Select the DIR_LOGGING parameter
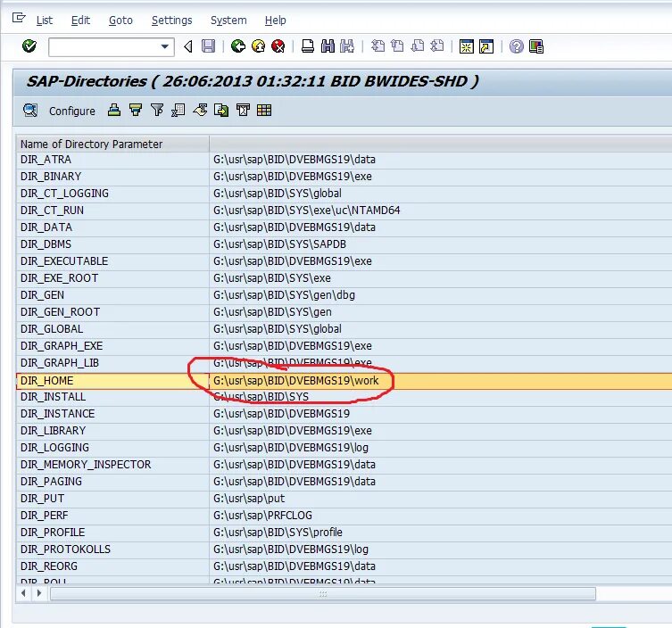Screen dimensions: 672x628 coord(54,448)
